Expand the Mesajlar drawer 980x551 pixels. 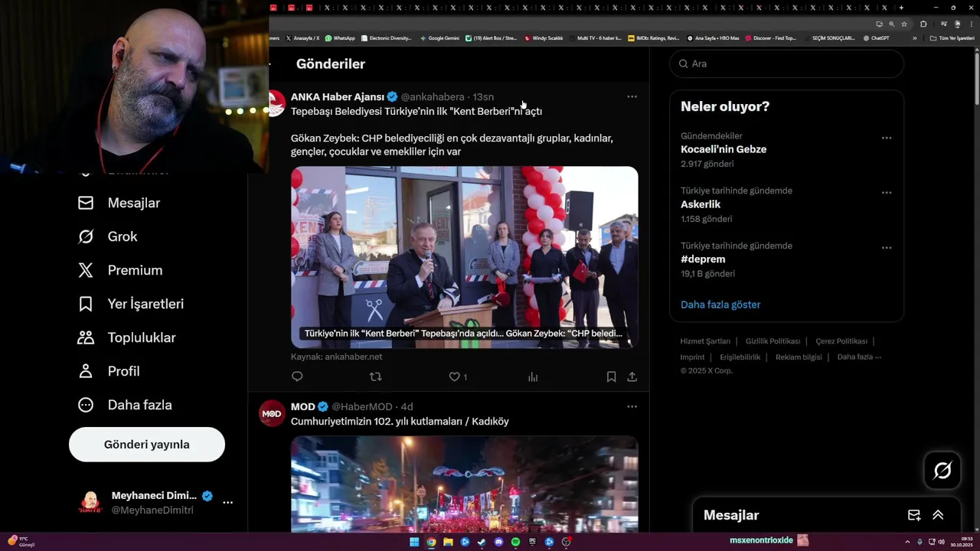[938, 515]
